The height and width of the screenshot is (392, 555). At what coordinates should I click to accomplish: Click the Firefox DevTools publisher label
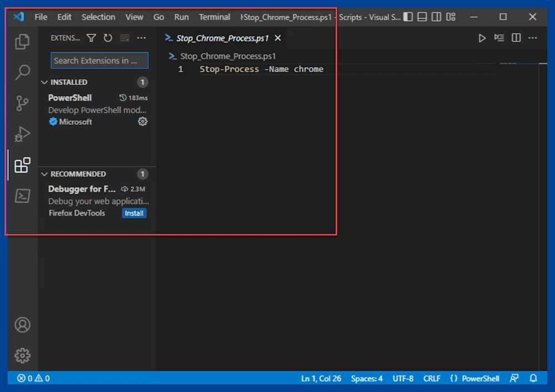(77, 213)
